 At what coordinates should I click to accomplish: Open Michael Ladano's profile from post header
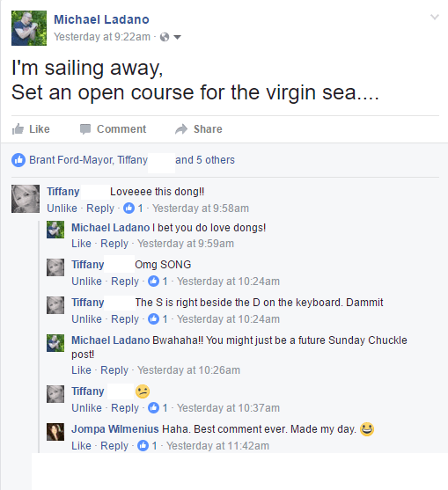tap(101, 19)
